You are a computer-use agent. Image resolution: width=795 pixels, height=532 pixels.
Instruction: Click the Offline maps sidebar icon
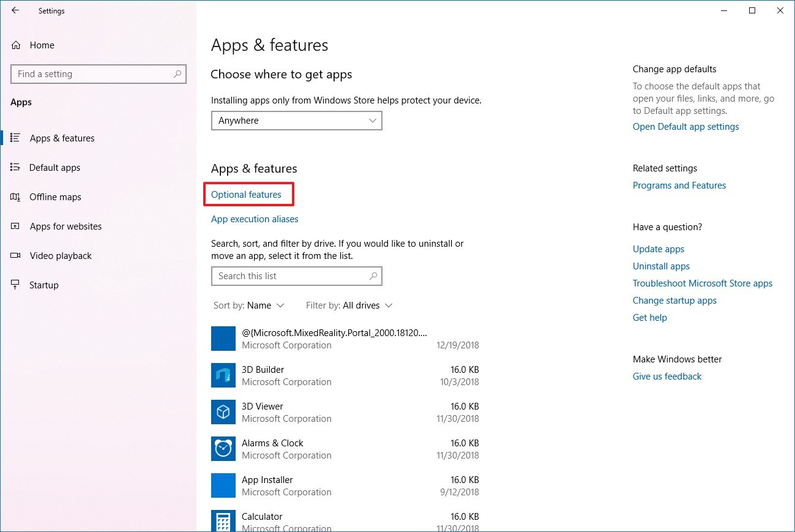18,197
